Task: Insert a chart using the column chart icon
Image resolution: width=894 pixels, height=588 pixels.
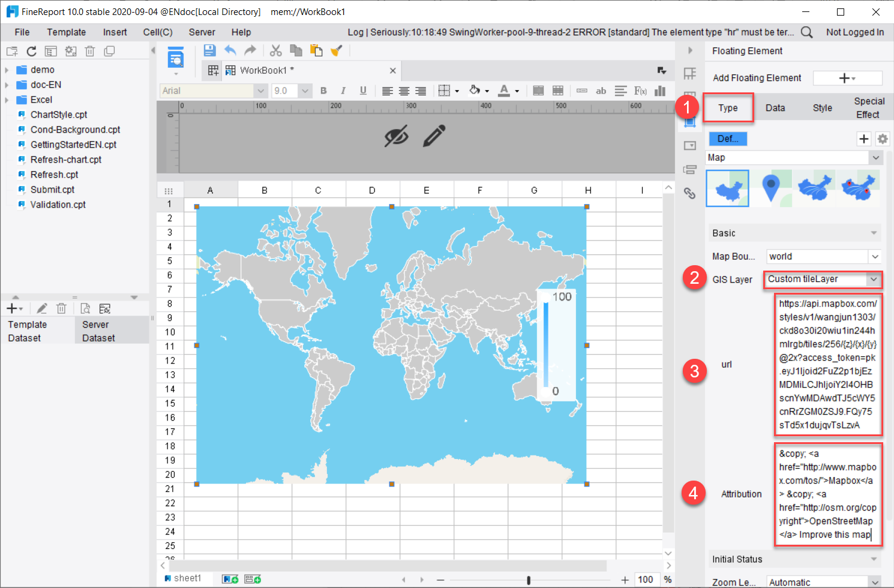Action: point(660,91)
